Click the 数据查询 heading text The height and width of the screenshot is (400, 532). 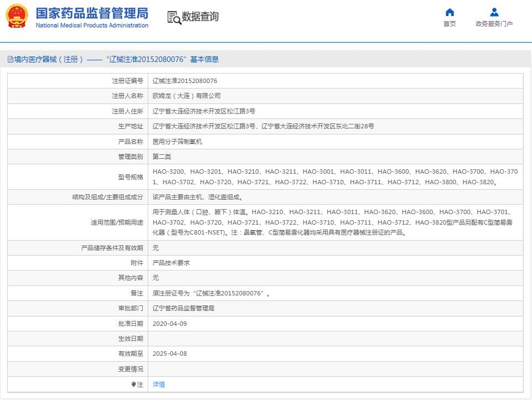tap(200, 17)
